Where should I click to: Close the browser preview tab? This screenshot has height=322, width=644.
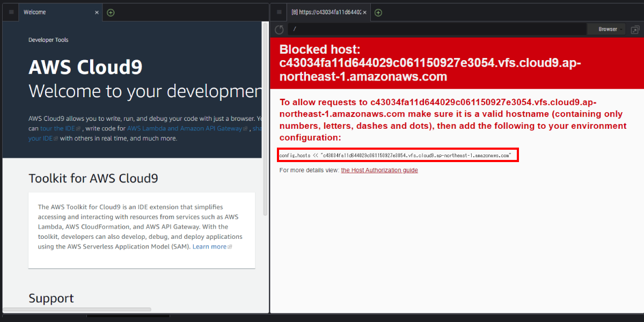tap(364, 12)
